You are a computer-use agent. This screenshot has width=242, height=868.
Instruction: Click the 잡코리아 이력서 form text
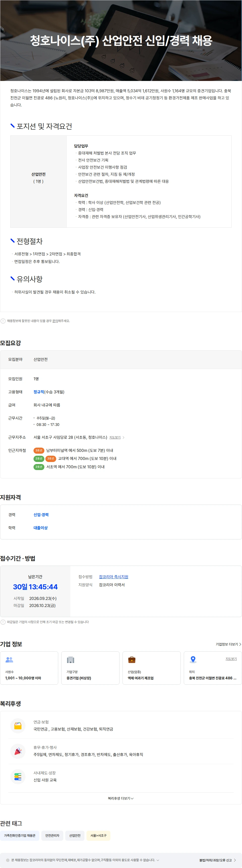[112, 585]
